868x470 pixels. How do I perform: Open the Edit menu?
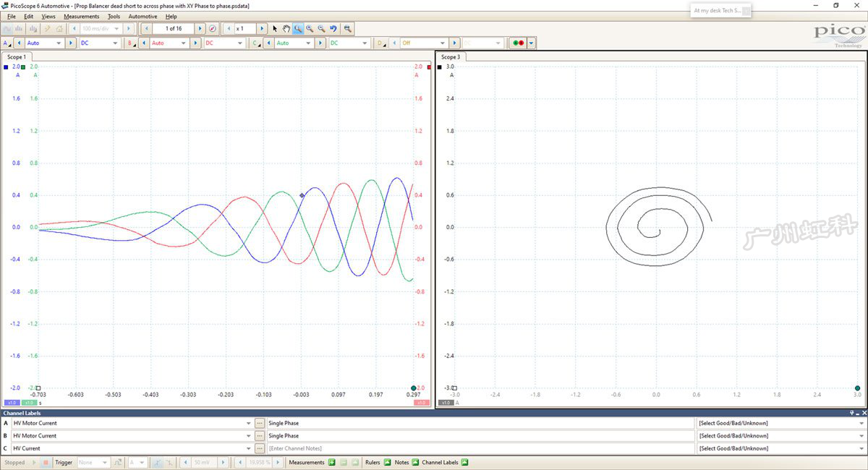click(29, 16)
